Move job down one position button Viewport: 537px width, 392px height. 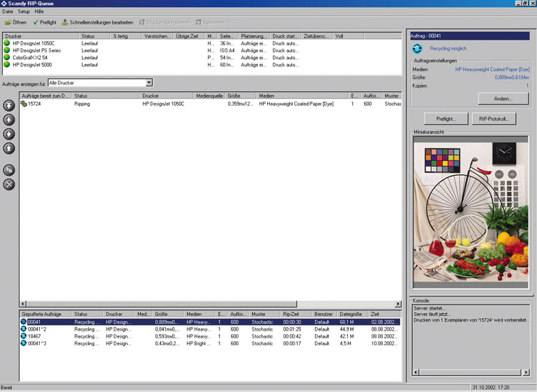tap(9, 134)
